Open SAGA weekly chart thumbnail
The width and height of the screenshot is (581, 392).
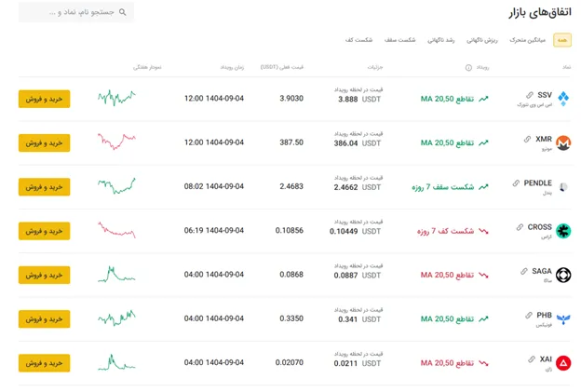coord(116,274)
